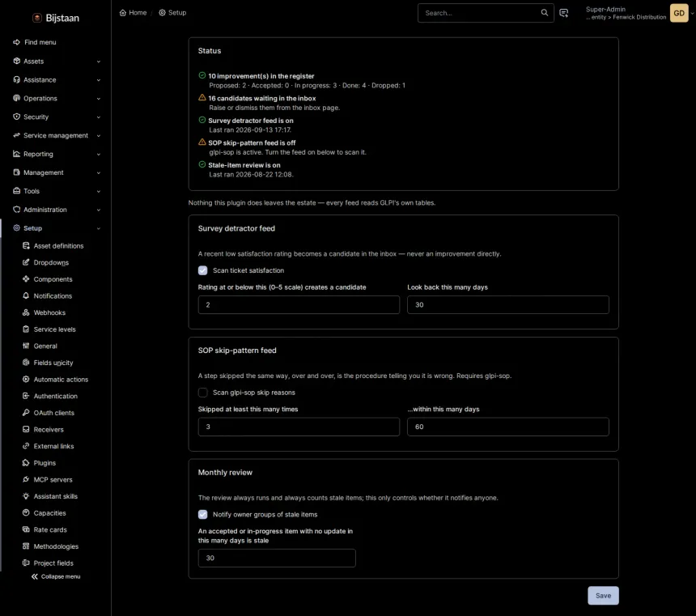
Task: Open the saved searches icon beside search
Action: 564,13
